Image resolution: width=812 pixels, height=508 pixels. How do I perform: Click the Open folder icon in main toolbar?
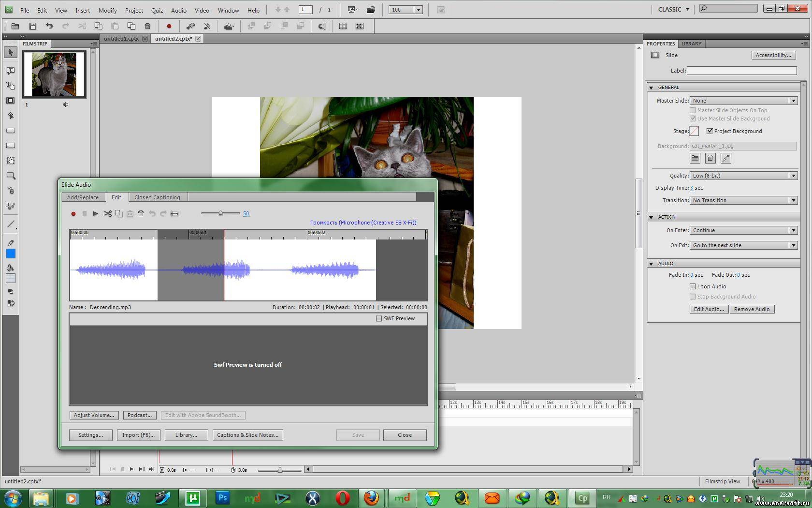[x=15, y=26]
